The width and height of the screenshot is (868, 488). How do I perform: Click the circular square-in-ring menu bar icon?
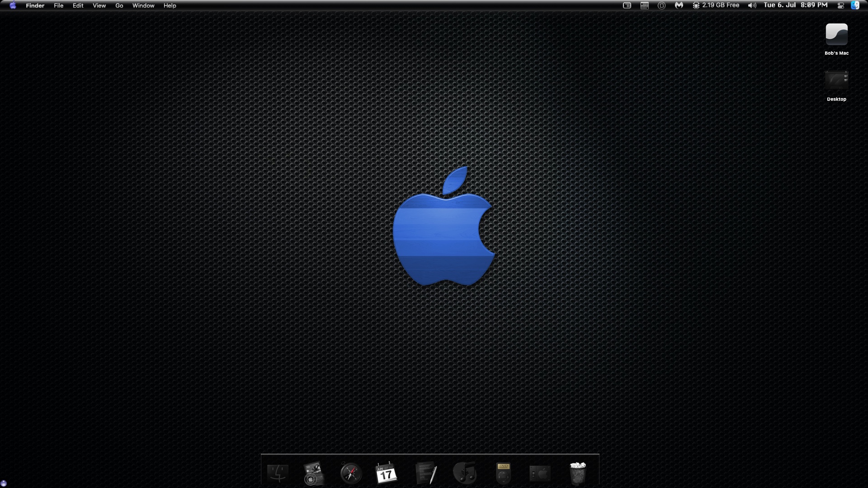click(661, 5)
